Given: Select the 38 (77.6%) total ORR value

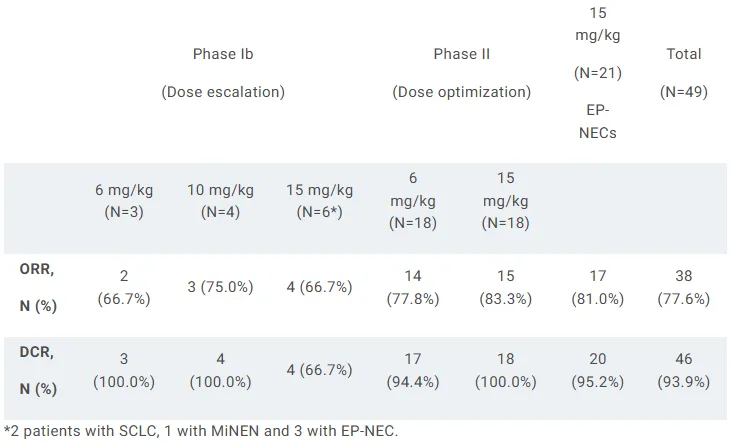Looking at the screenshot, I should click(x=684, y=287).
